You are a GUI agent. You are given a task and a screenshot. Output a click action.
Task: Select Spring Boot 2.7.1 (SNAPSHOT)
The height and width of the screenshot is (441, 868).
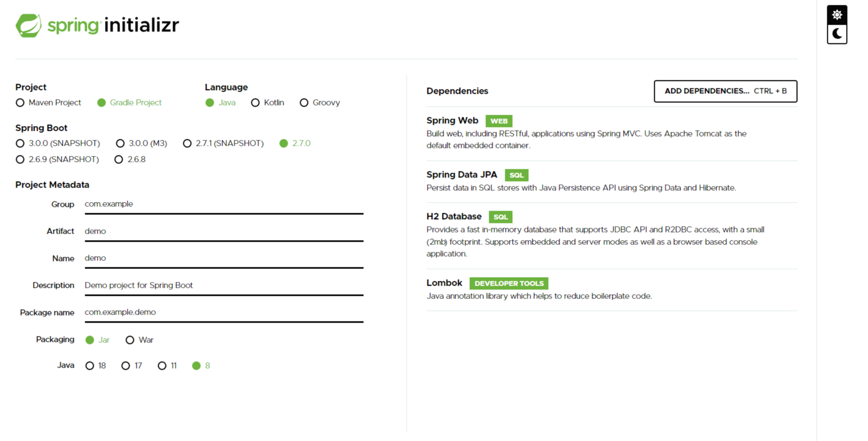click(x=223, y=143)
